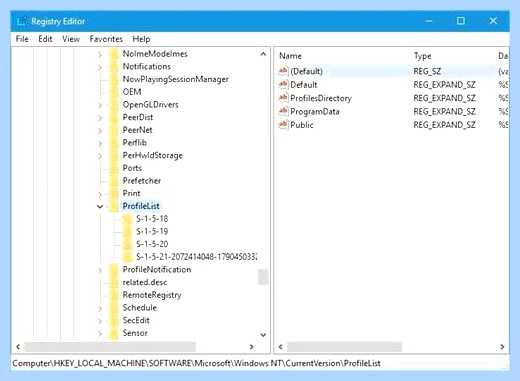Expand the SecEdit key

[100, 321]
